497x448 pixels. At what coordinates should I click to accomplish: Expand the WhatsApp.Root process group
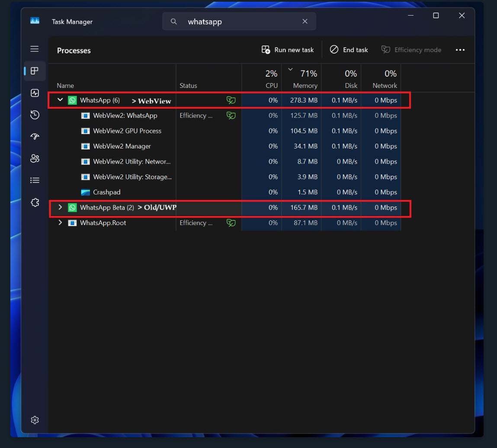60,222
